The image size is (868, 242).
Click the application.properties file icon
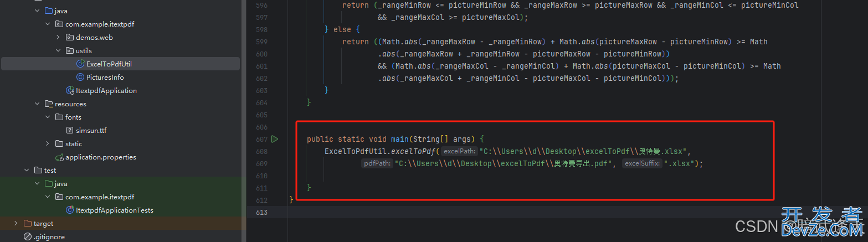tap(59, 157)
